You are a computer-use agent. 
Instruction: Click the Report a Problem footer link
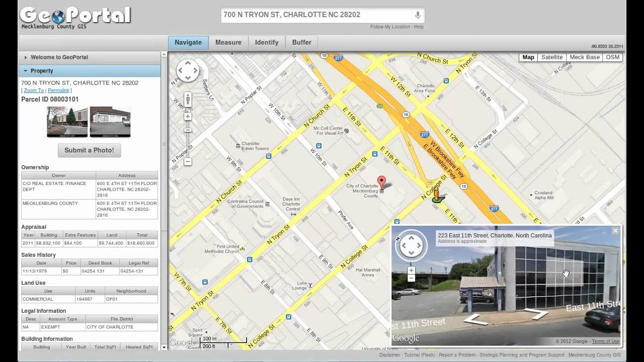coord(457,355)
